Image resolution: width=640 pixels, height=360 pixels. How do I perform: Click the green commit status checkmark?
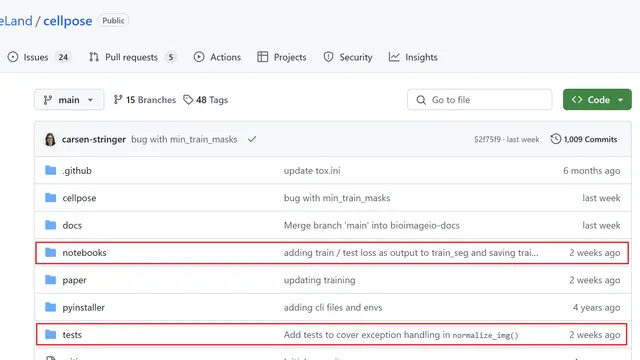pyautogui.click(x=252, y=139)
